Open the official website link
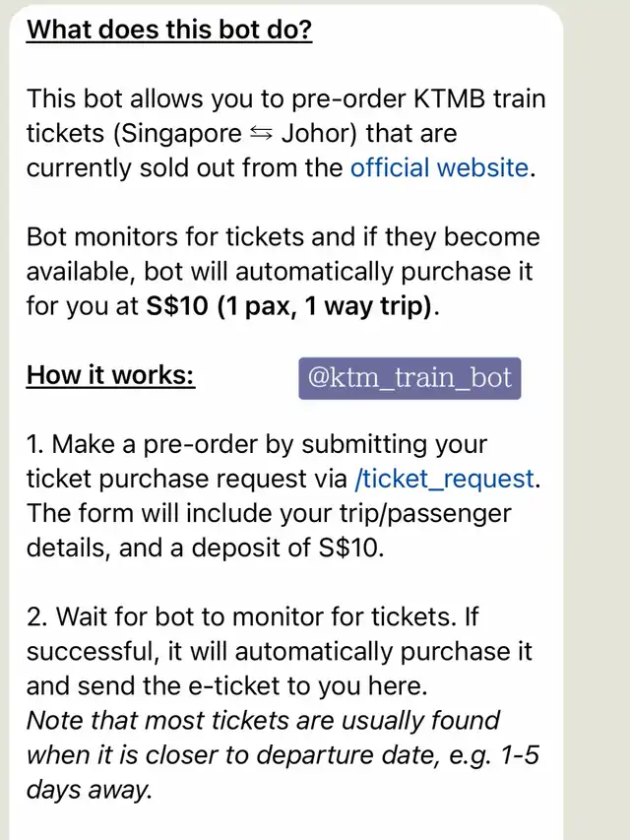 439,167
